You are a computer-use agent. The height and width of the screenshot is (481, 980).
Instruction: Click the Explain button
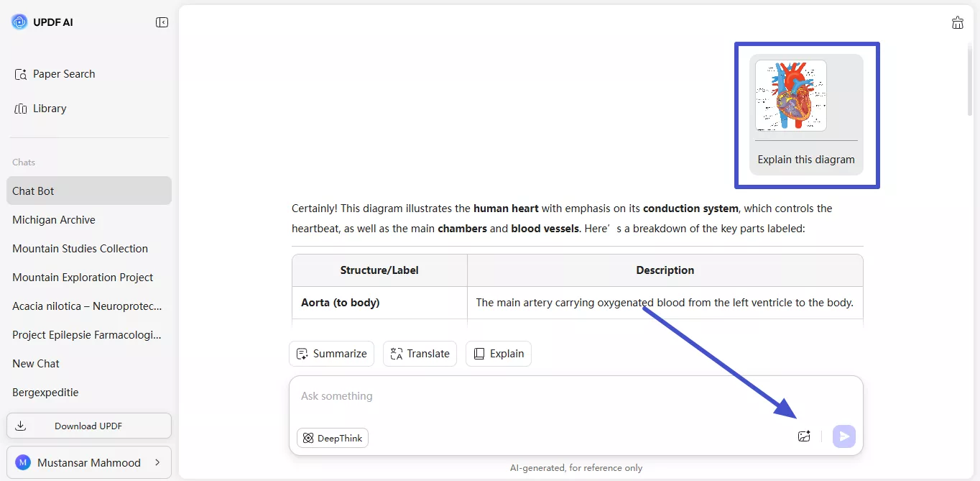499,354
